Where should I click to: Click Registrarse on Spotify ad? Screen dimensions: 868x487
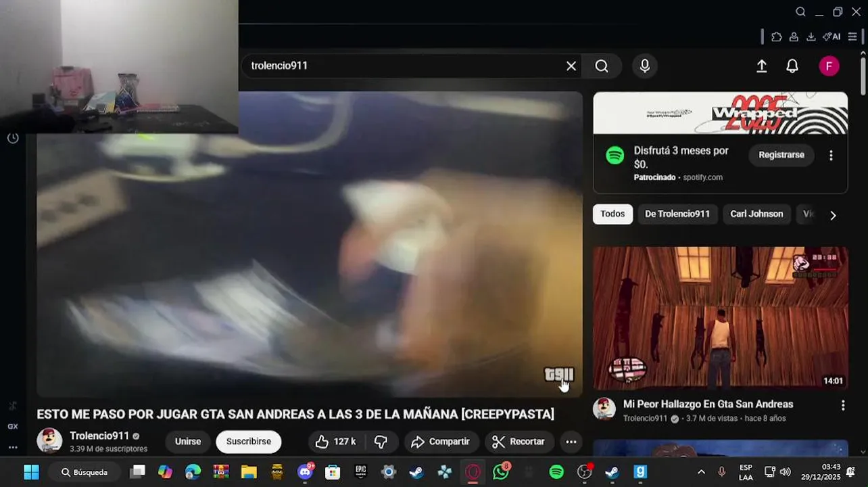(781, 155)
